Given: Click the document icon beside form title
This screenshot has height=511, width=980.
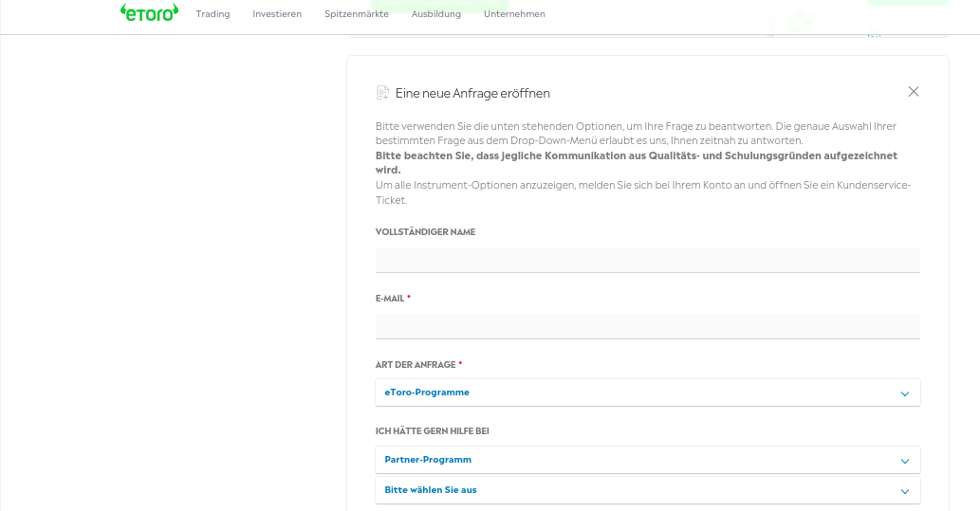Looking at the screenshot, I should coord(382,93).
